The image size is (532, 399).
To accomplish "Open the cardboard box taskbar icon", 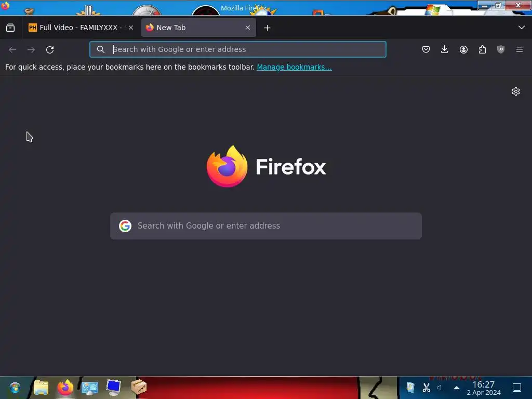I will pos(138,387).
